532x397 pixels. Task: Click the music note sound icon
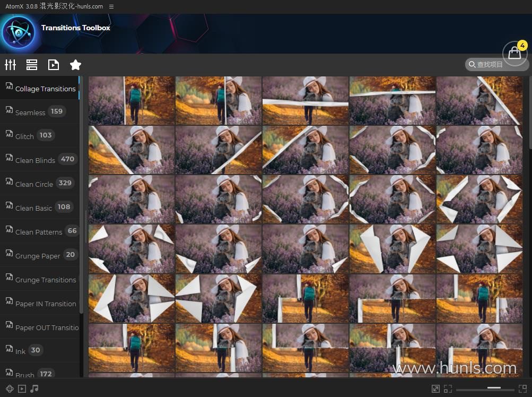(34, 389)
